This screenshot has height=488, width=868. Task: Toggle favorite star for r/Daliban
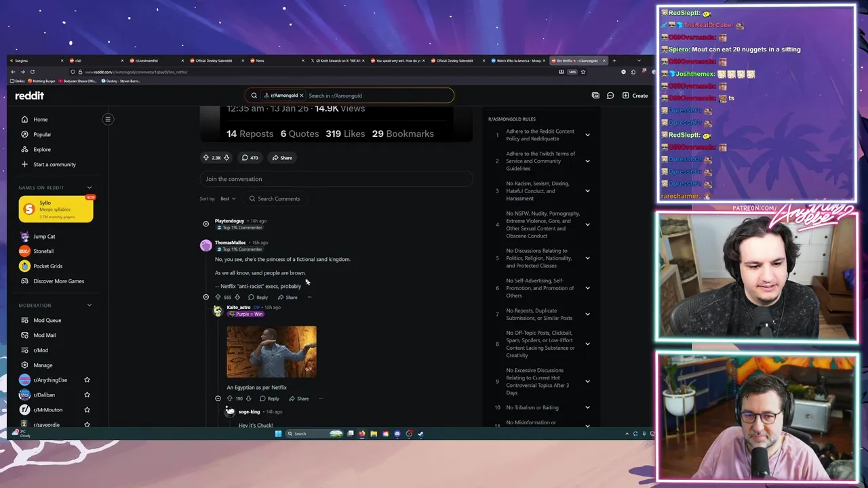click(87, 394)
